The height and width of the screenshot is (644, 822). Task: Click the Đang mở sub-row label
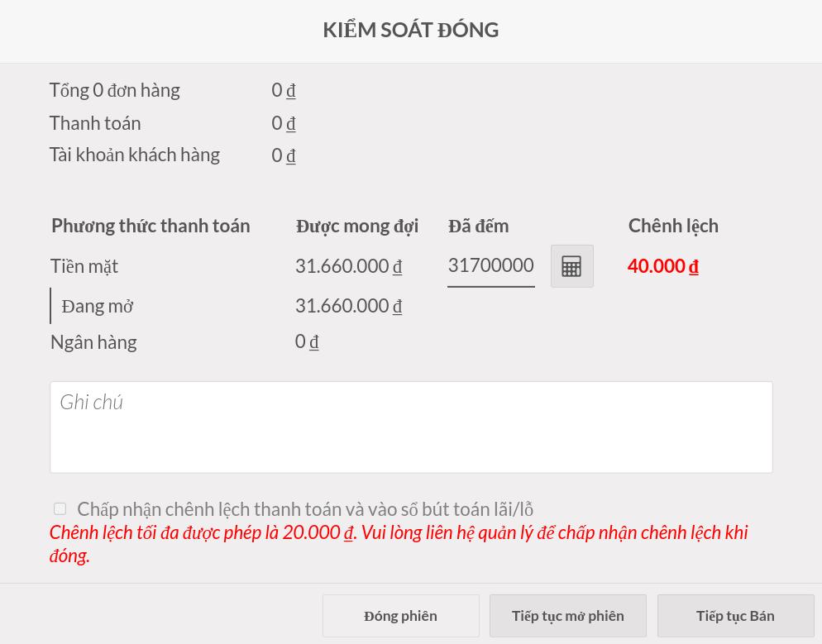pyautogui.click(x=98, y=306)
